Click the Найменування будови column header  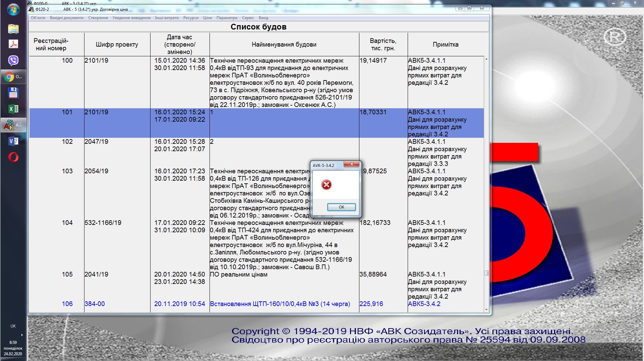(284, 44)
